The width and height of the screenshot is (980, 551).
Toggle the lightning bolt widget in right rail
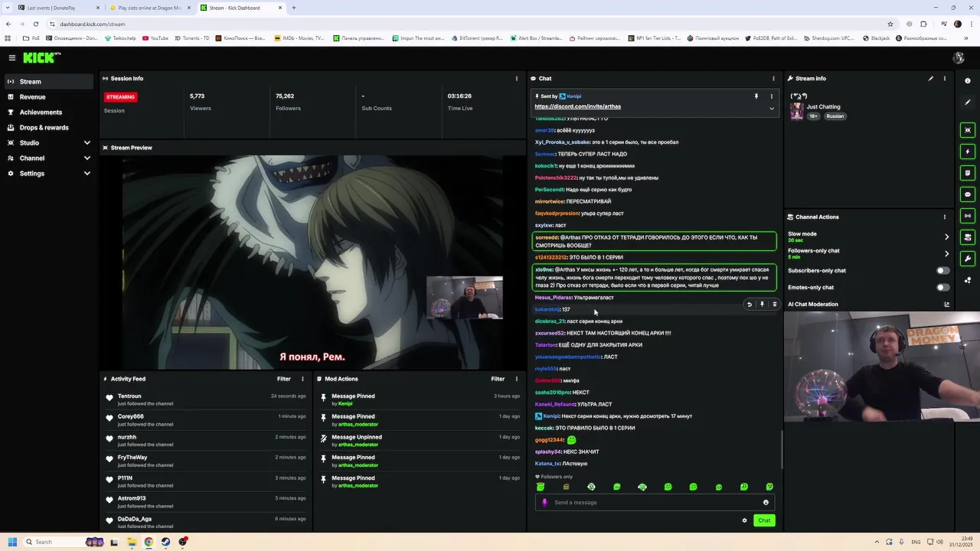968,152
